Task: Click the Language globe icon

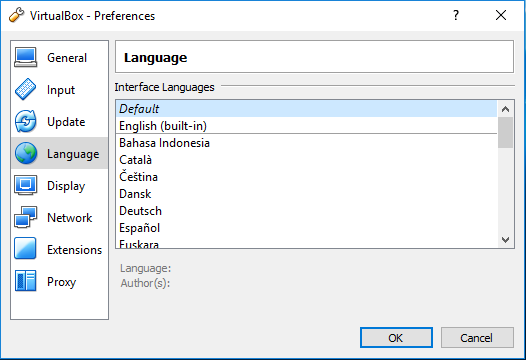Action: pyautogui.click(x=25, y=153)
